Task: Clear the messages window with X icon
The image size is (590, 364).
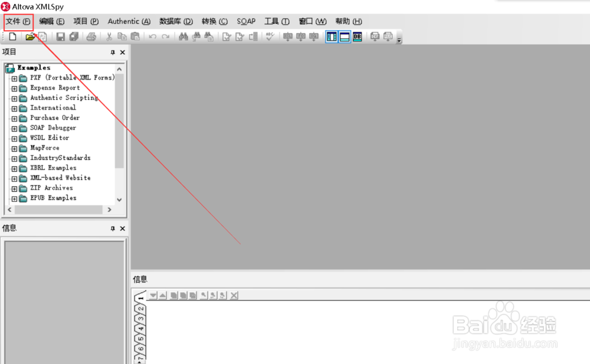Action: [x=234, y=296]
